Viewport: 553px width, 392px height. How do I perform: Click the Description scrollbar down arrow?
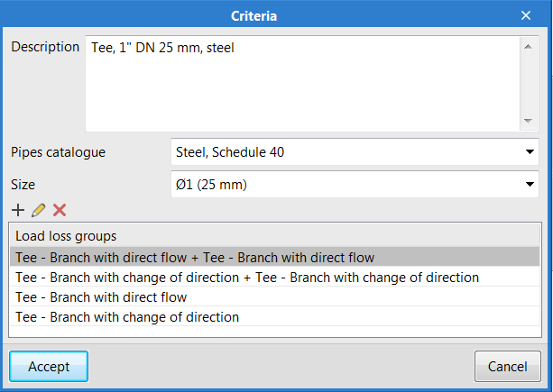(528, 122)
